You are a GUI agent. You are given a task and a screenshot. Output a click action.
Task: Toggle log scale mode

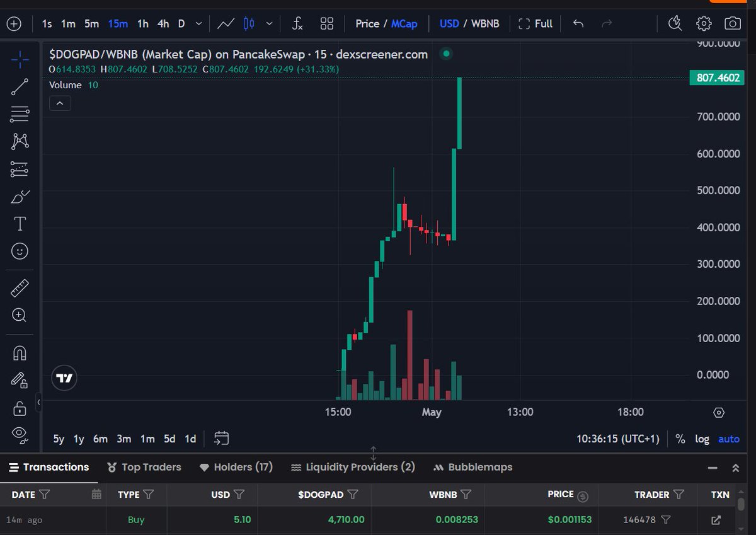pyautogui.click(x=702, y=439)
